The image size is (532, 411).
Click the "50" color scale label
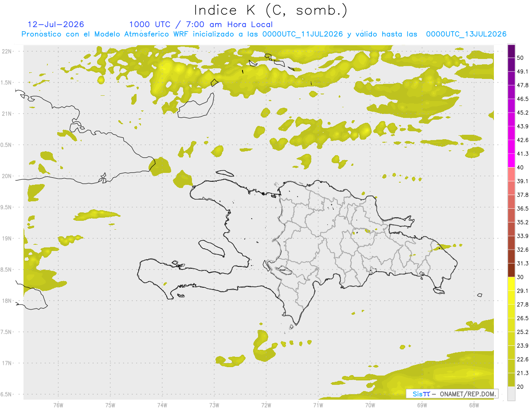coord(520,57)
